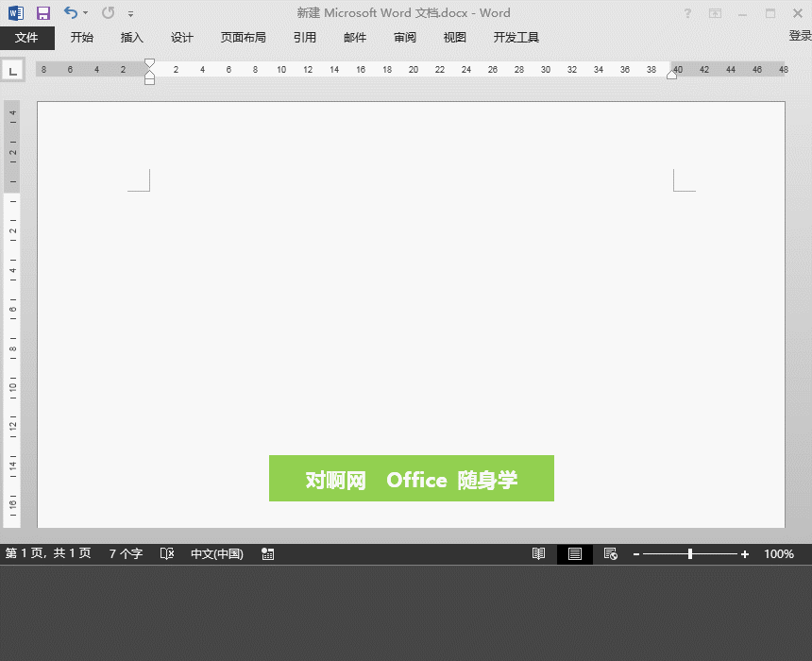Click the zoom slider handle
The height and width of the screenshot is (661, 812).
(690, 553)
